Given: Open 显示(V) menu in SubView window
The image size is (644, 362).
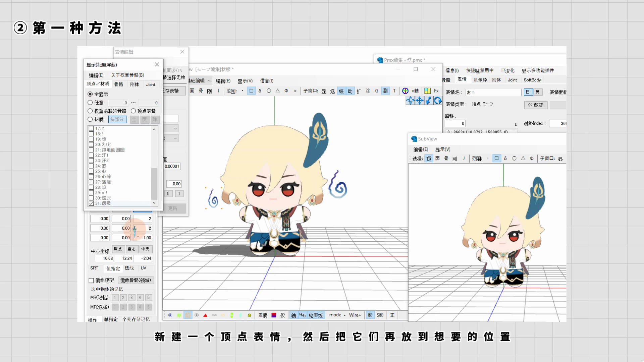Looking at the screenshot, I should [x=443, y=149].
